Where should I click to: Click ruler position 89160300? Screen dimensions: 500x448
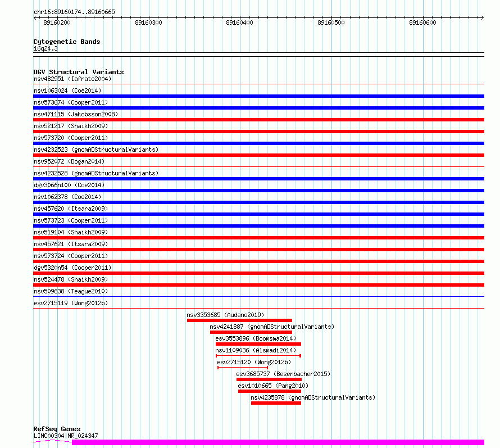[x=149, y=22]
